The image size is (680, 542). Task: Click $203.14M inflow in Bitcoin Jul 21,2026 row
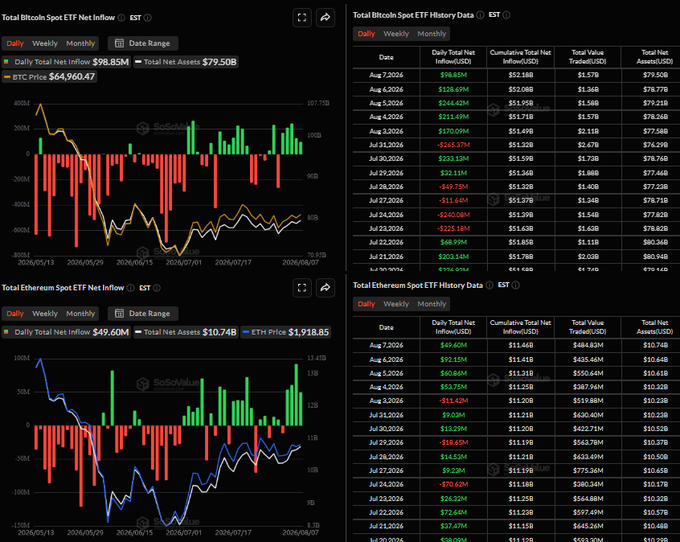[453, 256]
